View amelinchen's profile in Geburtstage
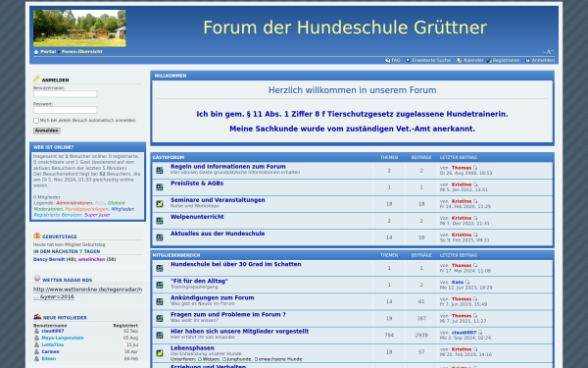 coord(91,259)
